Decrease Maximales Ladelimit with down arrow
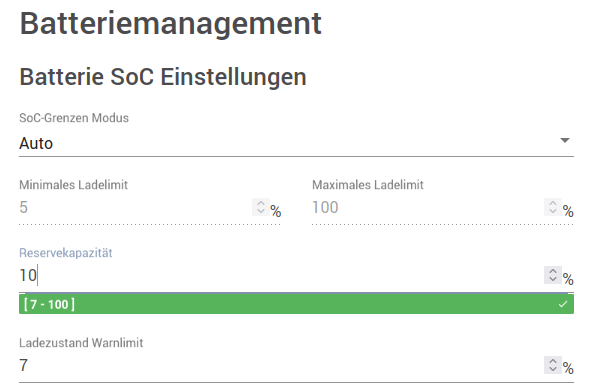This screenshot has height=383, width=595. click(x=553, y=211)
